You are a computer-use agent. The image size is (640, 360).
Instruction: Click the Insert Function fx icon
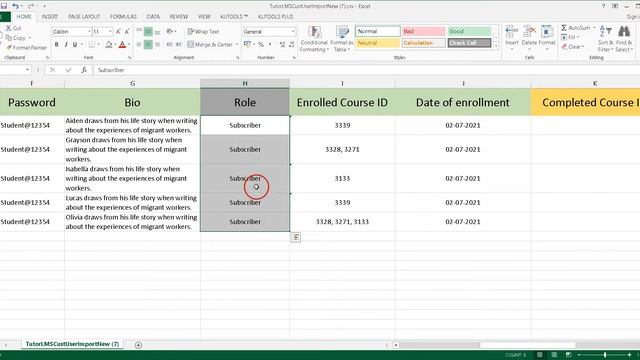pos(84,70)
